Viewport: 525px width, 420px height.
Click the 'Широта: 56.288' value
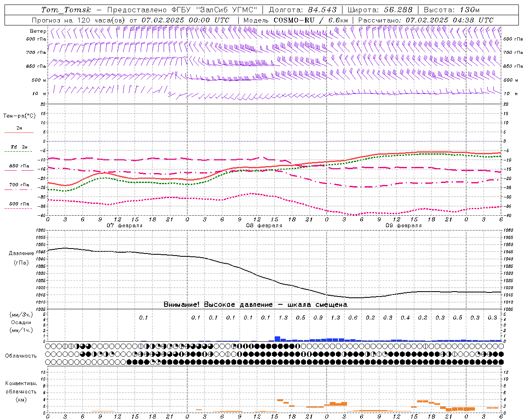pyautogui.click(x=380, y=10)
